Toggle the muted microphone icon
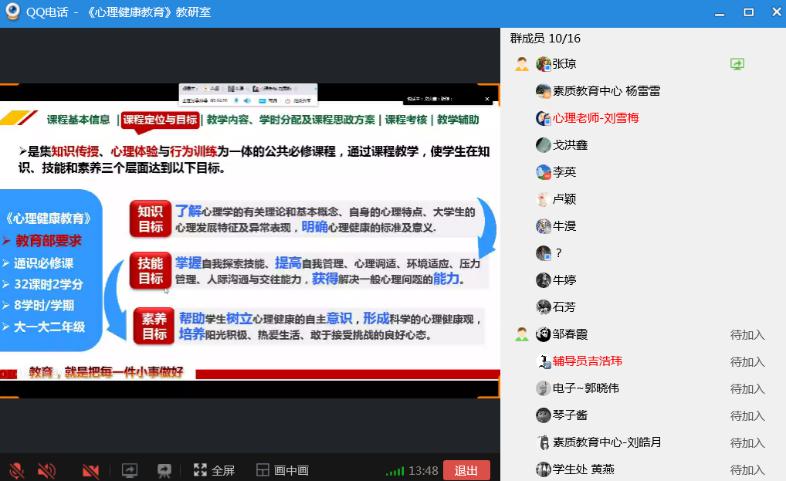Viewport: 786px width, 481px height. click(x=16, y=470)
